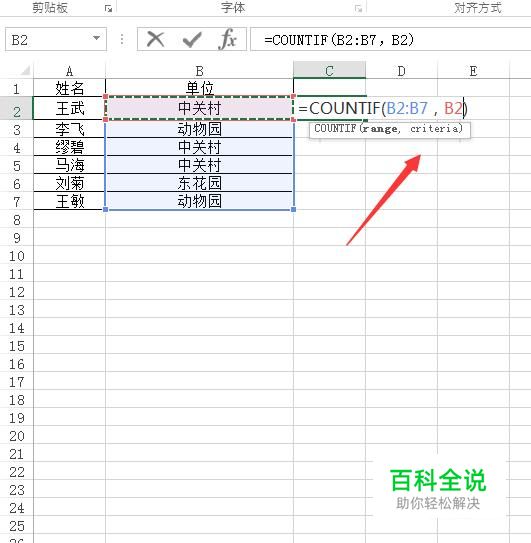
Task: Click cell containing 东花园
Action: click(200, 183)
